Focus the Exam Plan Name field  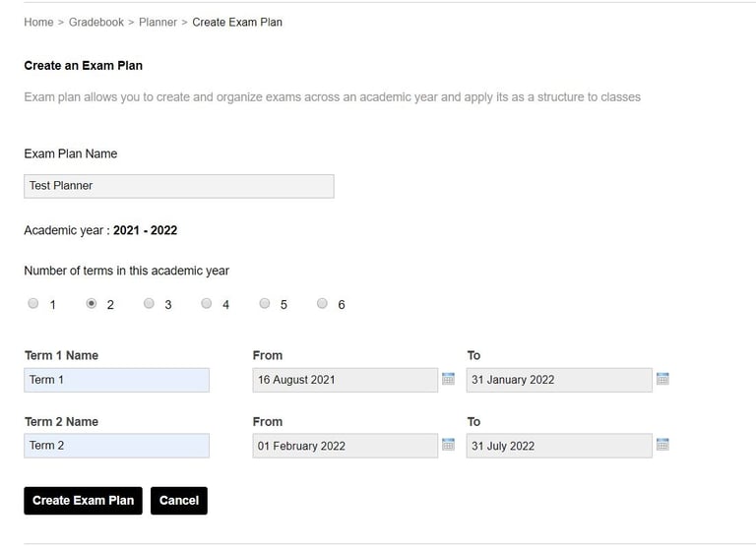click(178, 186)
